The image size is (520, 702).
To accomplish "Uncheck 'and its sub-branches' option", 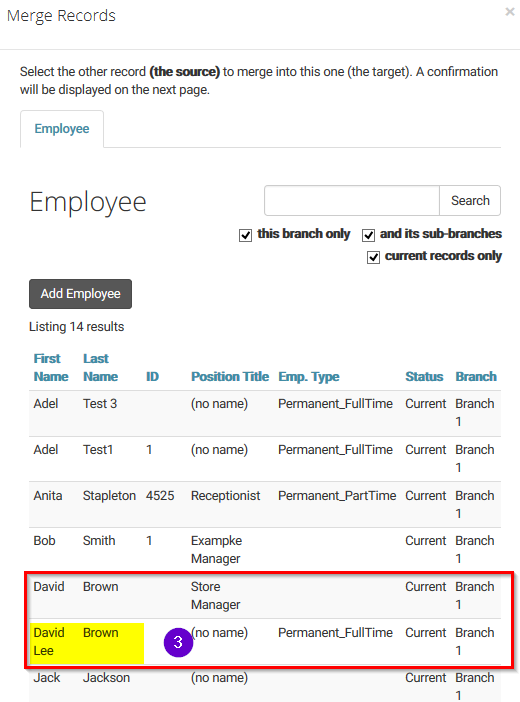I will [x=369, y=235].
